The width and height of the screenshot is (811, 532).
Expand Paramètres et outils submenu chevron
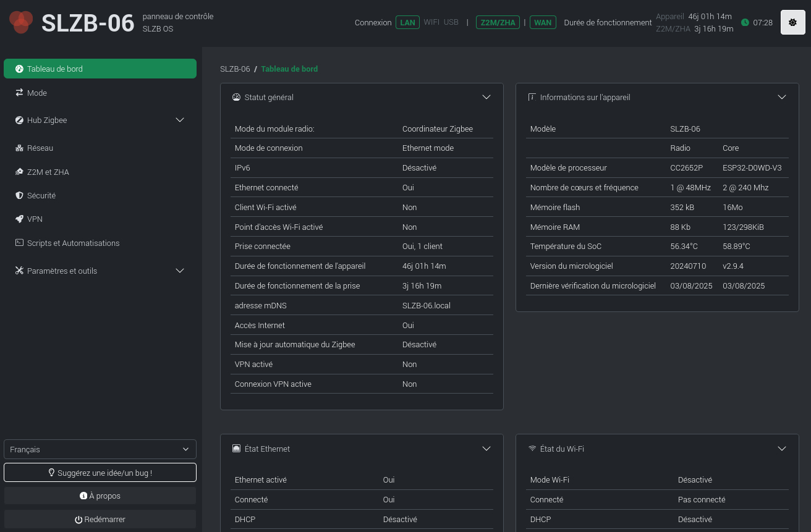click(x=180, y=271)
